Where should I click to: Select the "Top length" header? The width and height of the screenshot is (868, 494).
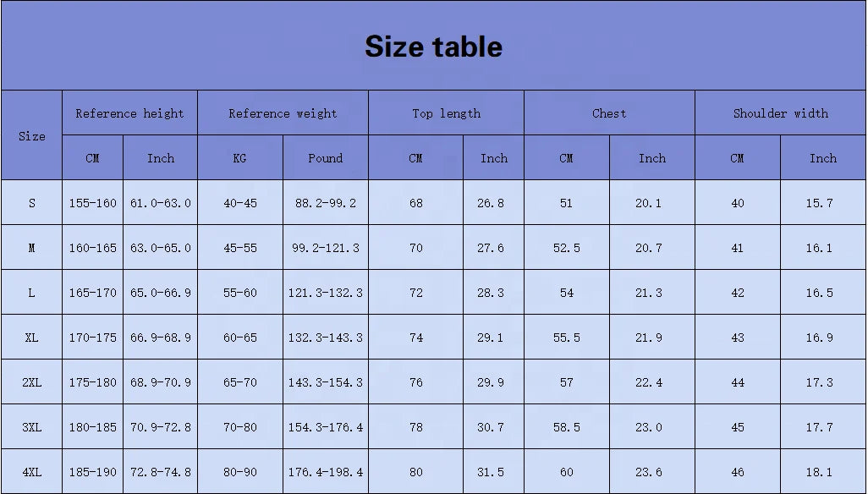pos(446,113)
